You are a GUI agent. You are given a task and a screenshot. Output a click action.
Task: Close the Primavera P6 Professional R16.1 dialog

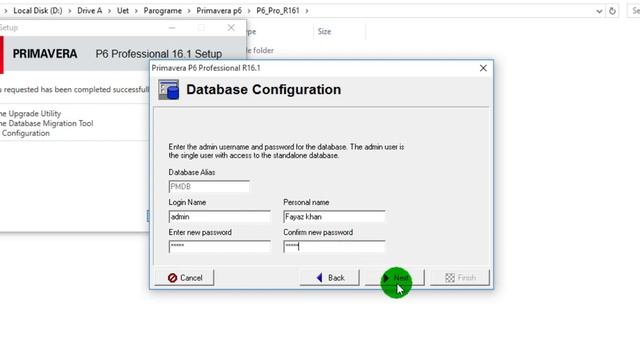483,68
